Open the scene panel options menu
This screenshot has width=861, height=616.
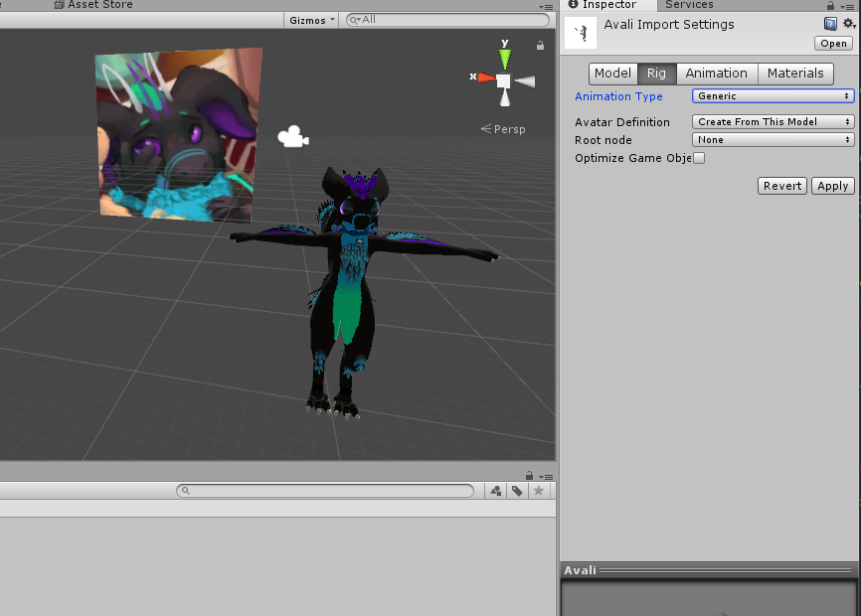pyautogui.click(x=547, y=7)
